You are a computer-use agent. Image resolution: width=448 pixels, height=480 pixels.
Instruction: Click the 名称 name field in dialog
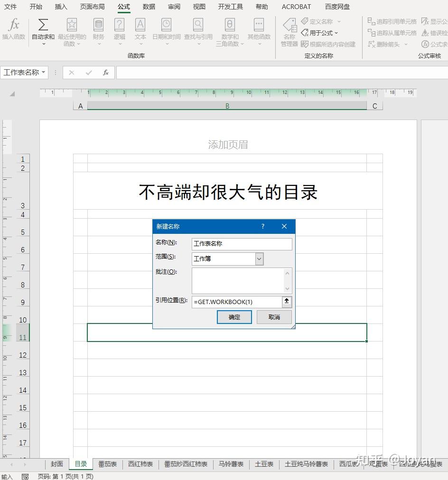[242, 244]
